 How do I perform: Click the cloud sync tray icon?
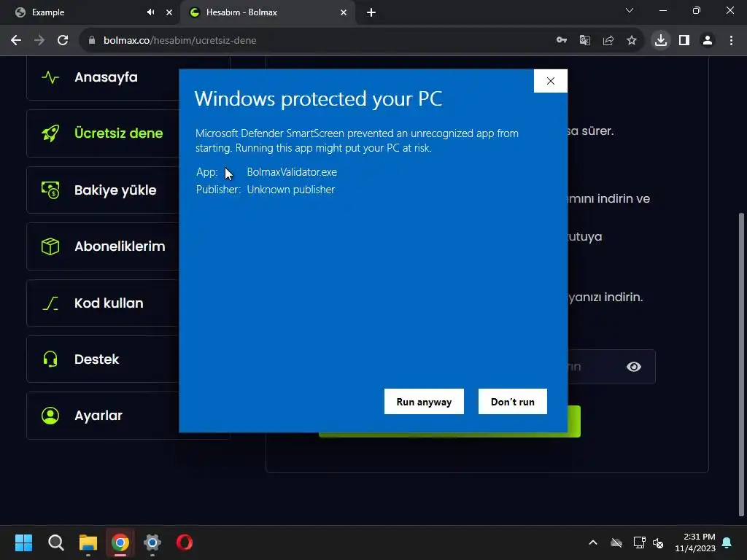coord(616,542)
